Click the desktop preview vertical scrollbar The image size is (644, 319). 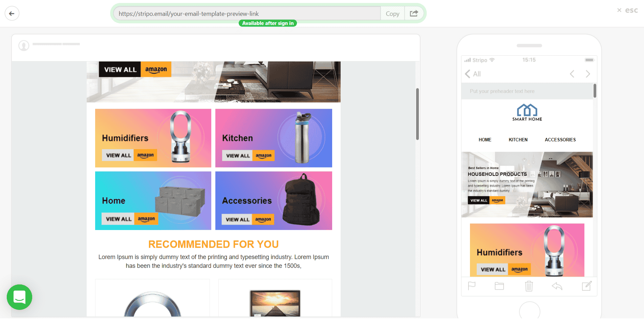[x=417, y=114]
